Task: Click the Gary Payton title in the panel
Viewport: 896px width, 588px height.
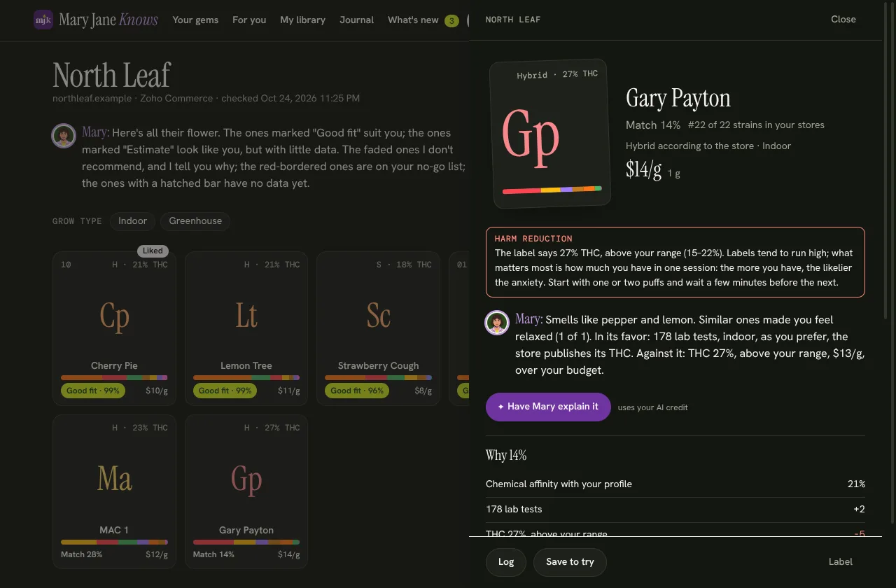Action: pyautogui.click(x=678, y=98)
